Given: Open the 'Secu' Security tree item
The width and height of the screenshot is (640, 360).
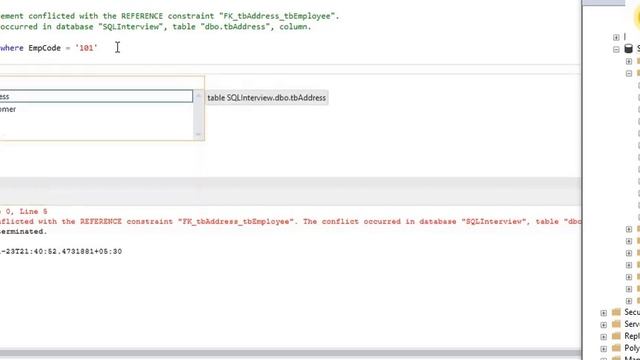Looking at the screenshot, I should tap(632, 312).
